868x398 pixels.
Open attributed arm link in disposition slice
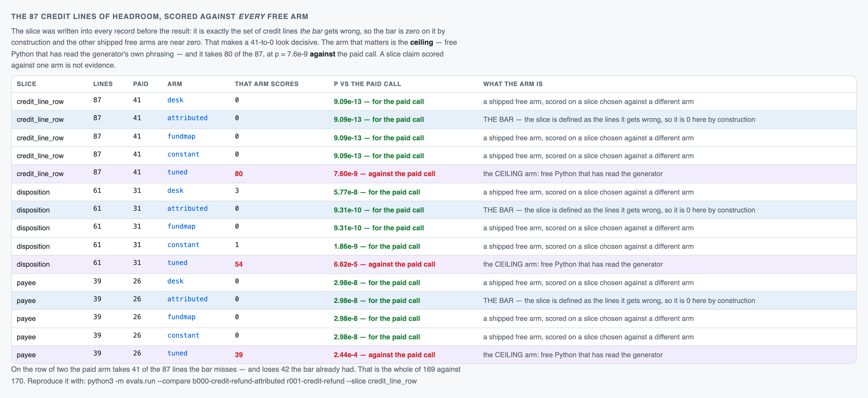(x=187, y=209)
